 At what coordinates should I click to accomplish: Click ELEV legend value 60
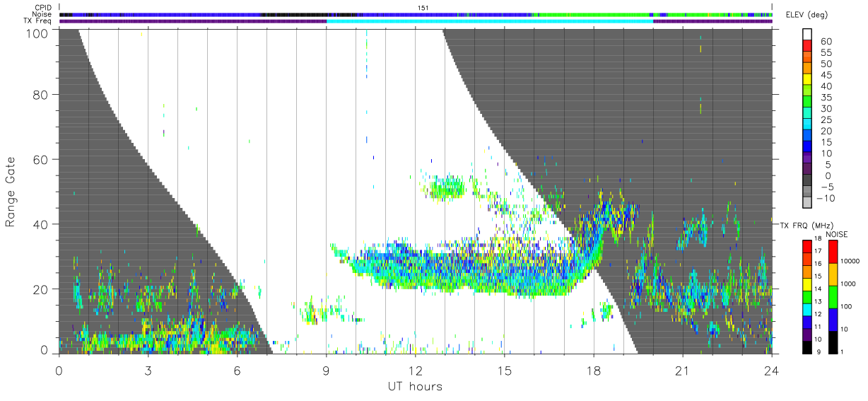(x=826, y=42)
